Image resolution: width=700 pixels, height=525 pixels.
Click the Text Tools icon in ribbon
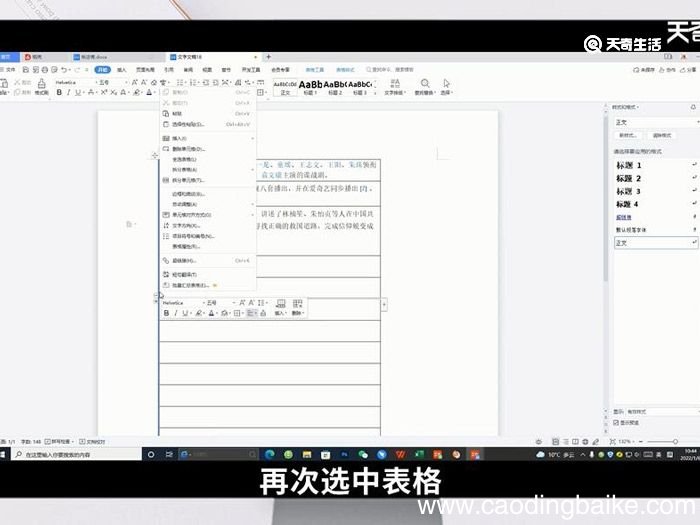395,83
